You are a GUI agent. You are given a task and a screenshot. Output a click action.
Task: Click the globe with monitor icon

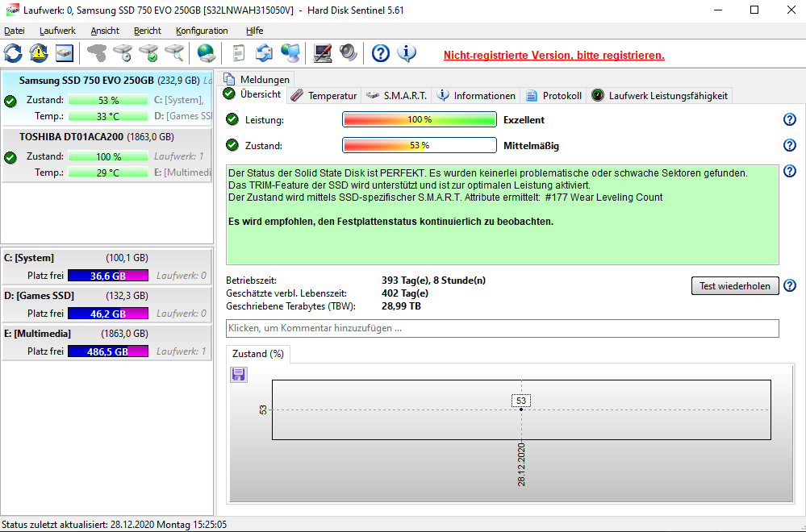coord(290,53)
